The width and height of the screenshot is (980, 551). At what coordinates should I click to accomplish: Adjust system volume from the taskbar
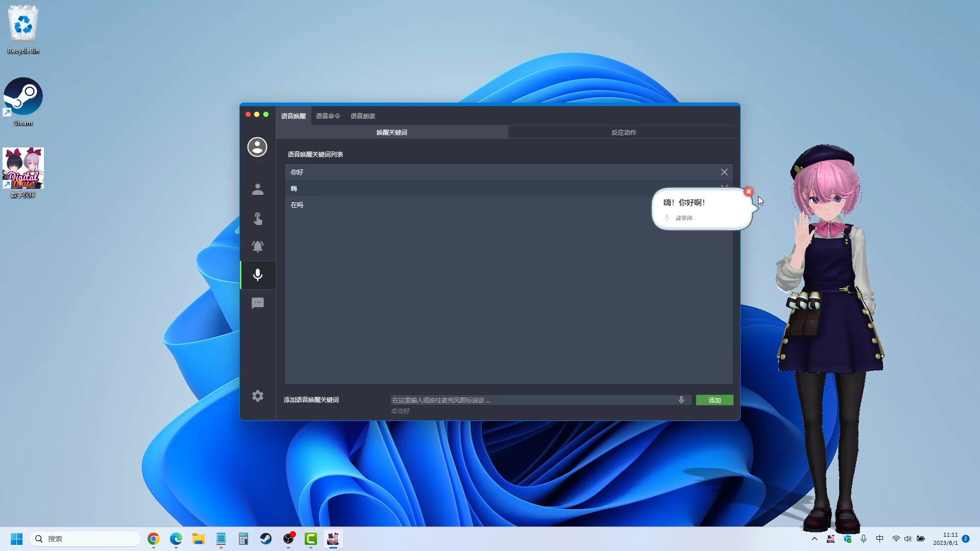coord(908,539)
